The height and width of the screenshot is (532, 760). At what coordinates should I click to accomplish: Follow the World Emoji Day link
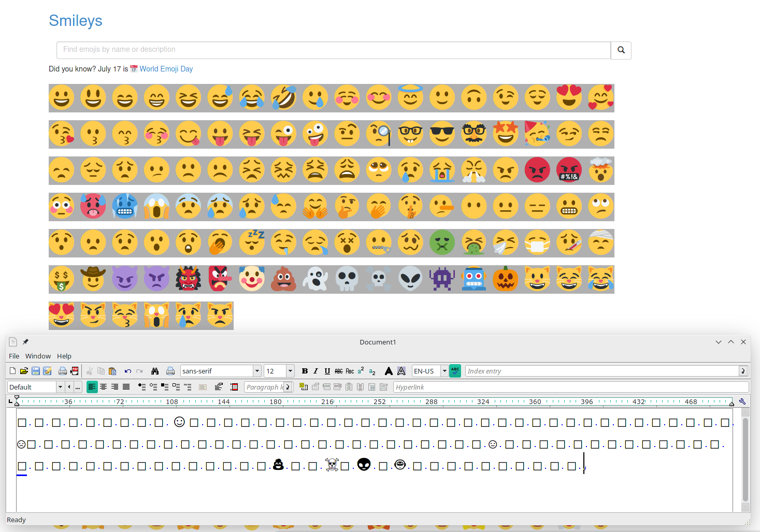166,69
